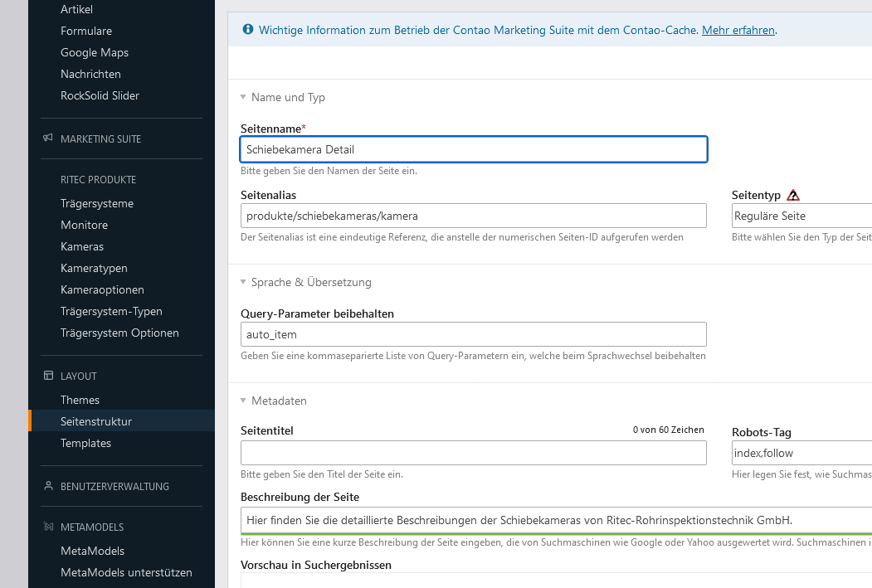Image resolution: width=872 pixels, height=588 pixels.
Task: Click the Layout section icon
Action: pos(48,376)
